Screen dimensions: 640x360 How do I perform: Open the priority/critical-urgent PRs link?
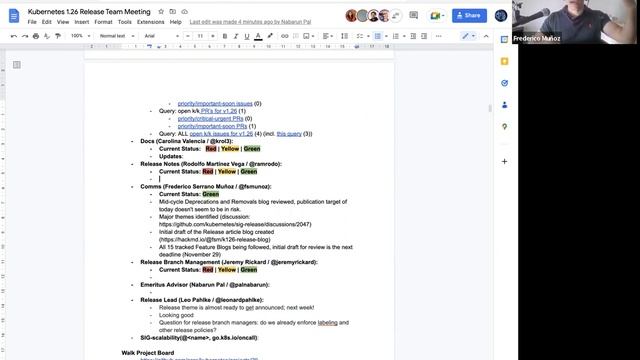tap(210, 119)
